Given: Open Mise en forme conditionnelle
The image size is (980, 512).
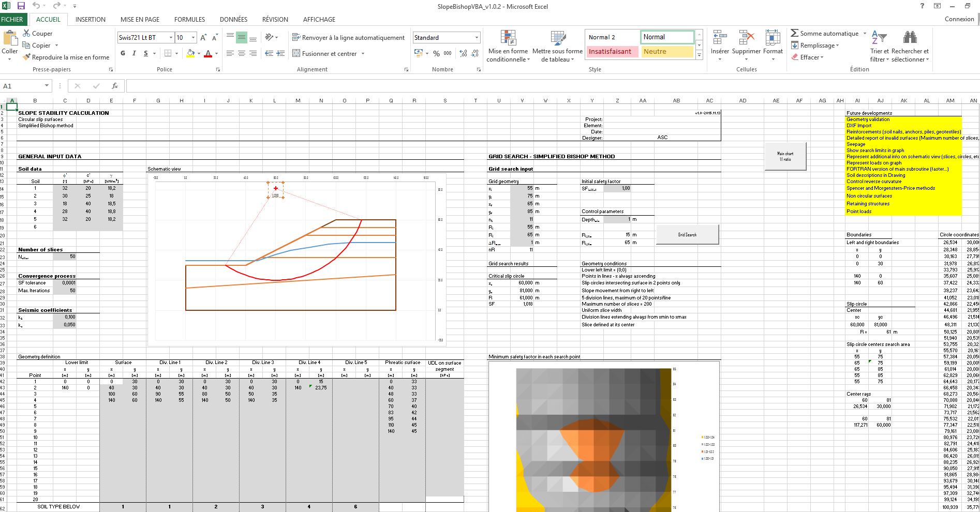Looking at the screenshot, I should point(508,47).
